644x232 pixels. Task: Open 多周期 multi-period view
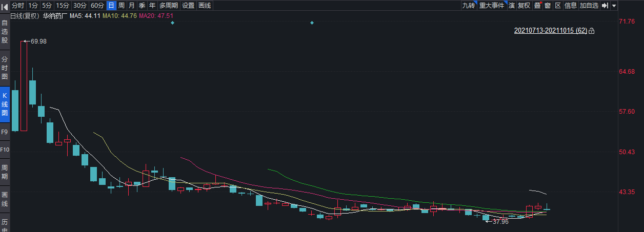[x=169, y=5]
